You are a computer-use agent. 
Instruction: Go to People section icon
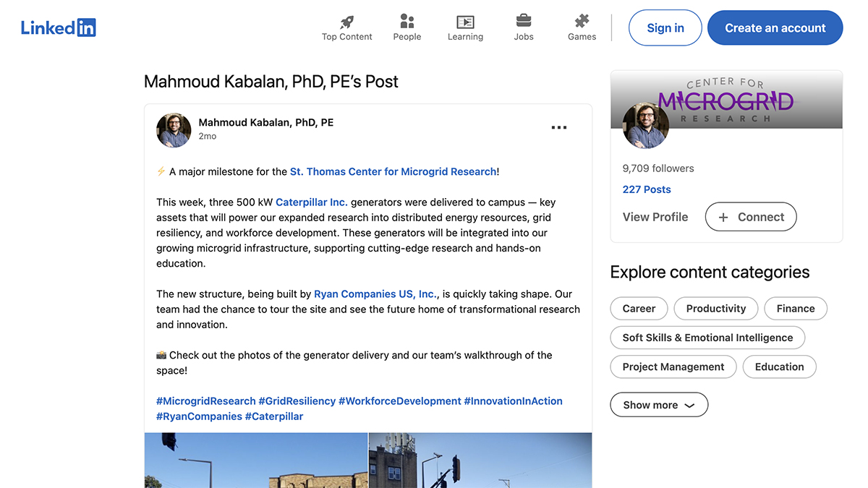(x=407, y=21)
